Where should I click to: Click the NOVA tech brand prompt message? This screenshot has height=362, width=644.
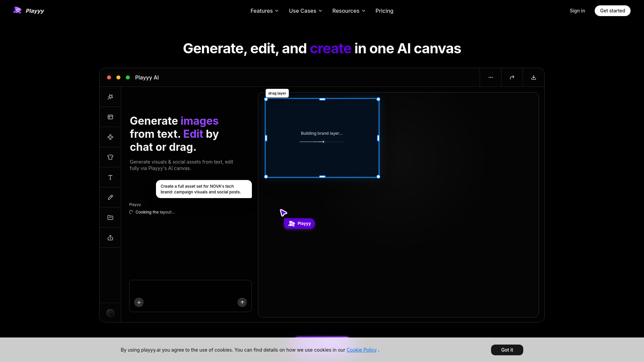click(x=204, y=189)
